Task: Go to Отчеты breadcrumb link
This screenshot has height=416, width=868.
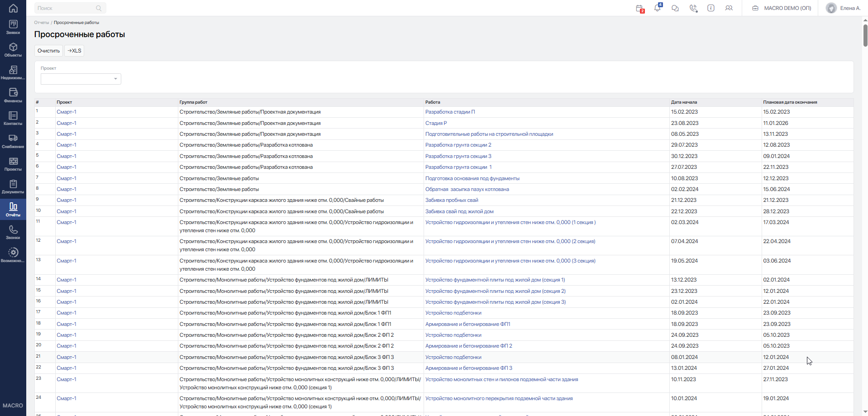Action: click(x=42, y=23)
